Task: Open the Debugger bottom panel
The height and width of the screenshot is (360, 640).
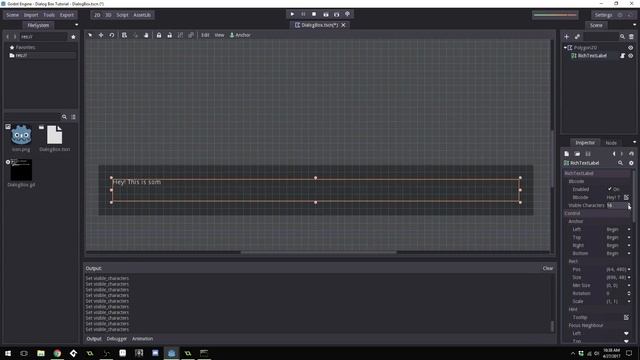Action: [117, 339]
